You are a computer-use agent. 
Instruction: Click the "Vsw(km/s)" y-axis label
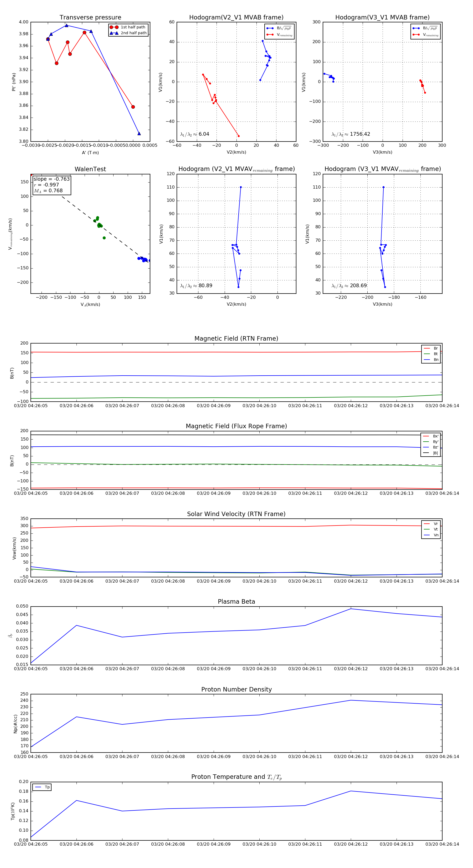click(14, 549)
